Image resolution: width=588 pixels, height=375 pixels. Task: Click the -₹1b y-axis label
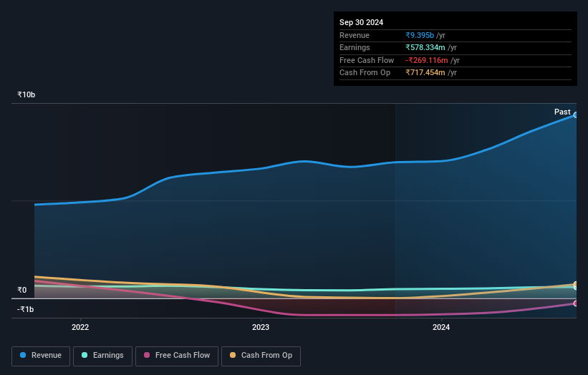(x=25, y=309)
